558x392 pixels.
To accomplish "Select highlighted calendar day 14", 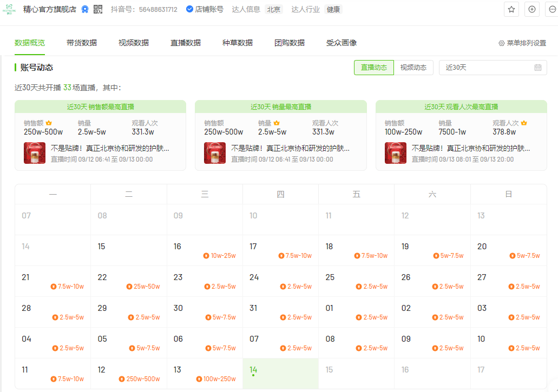I will (280, 374).
